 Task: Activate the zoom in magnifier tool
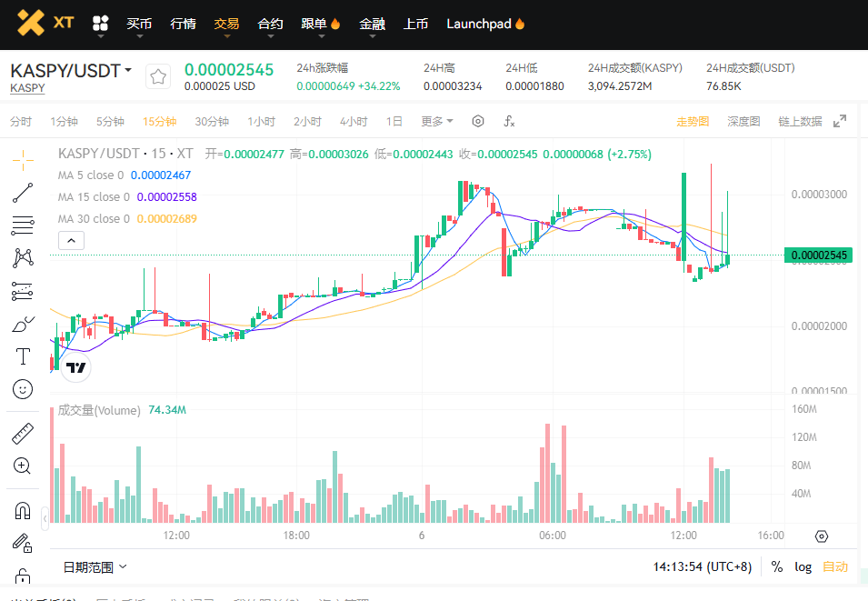pyautogui.click(x=23, y=466)
